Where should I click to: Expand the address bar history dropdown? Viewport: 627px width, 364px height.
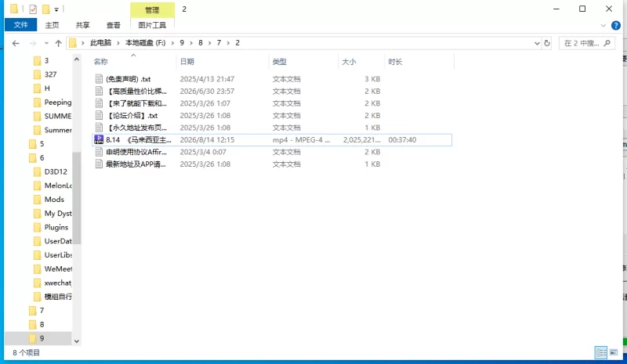click(x=537, y=43)
